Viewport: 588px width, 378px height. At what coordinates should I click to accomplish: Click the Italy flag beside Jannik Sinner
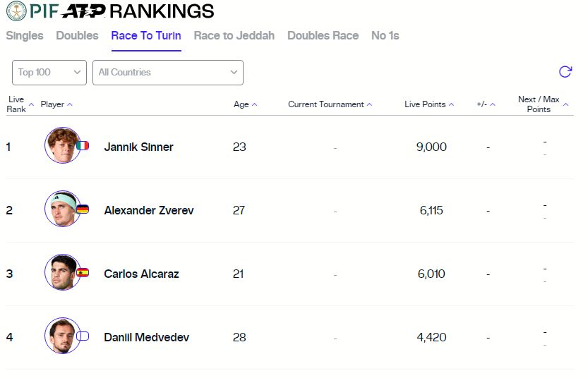[x=83, y=146]
